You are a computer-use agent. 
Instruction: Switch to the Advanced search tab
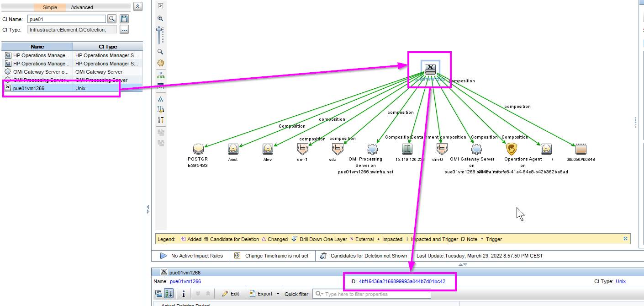[82, 7]
